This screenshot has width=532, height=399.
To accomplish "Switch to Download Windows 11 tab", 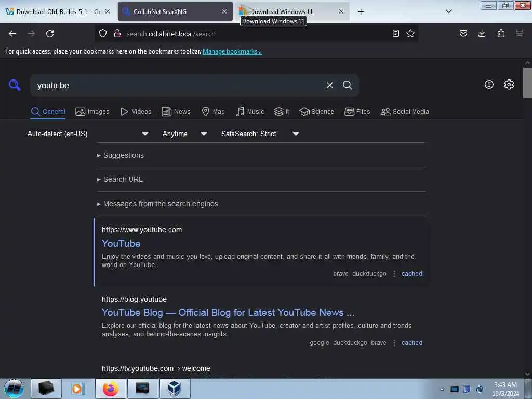I will (292, 11).
